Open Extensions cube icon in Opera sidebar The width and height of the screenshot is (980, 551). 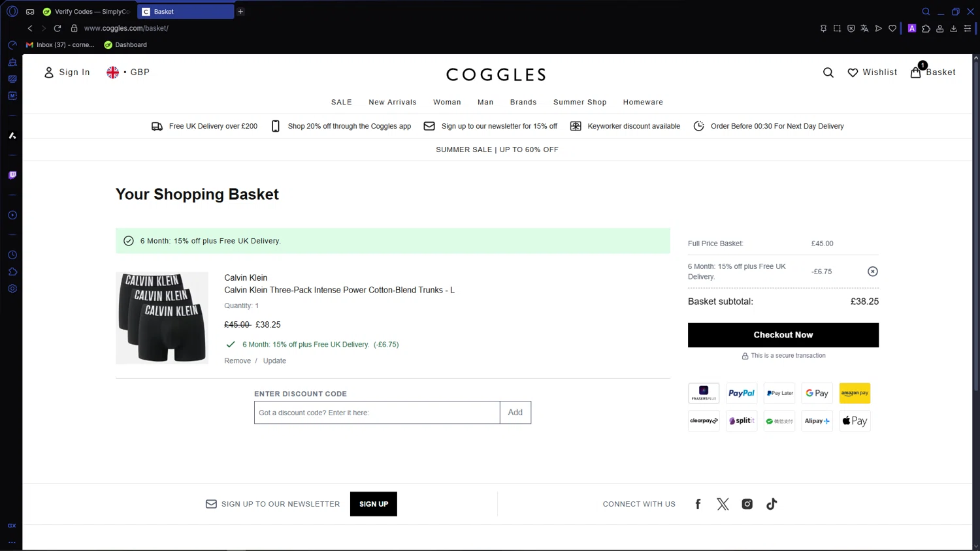coord(12,272)
